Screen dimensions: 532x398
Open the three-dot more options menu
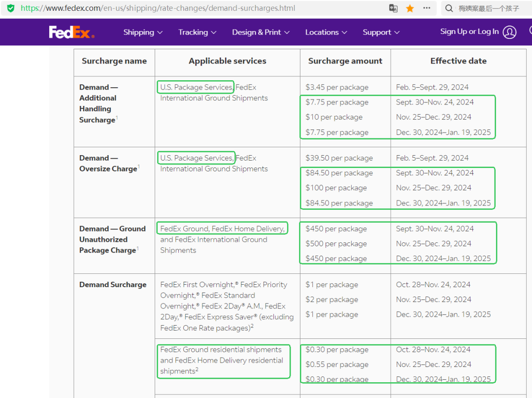pyautogui.click(x=427, y=8)
